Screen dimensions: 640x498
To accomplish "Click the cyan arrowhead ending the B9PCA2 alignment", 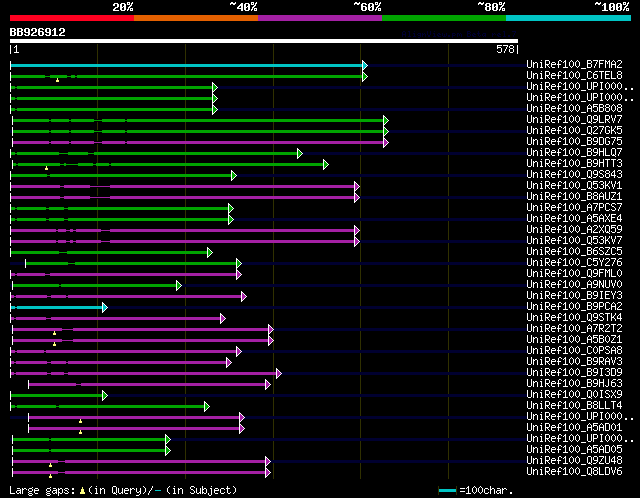I will [105, 307].
